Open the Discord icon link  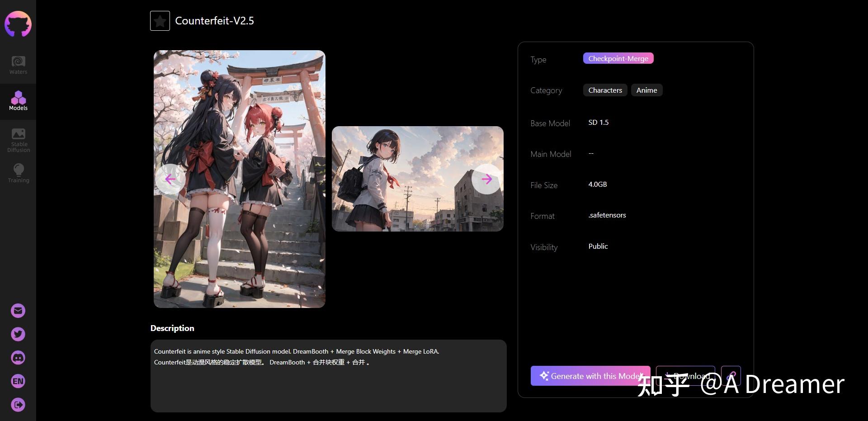point(18,358)
